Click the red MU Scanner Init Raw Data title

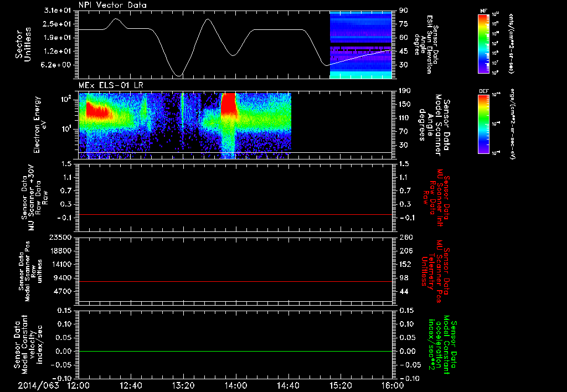[435, 198]
